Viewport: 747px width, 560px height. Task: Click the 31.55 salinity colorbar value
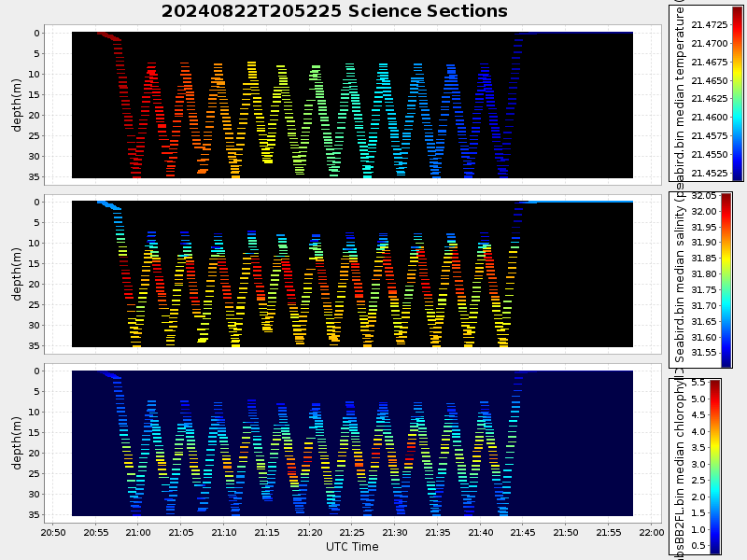click(x=704, y=353)
